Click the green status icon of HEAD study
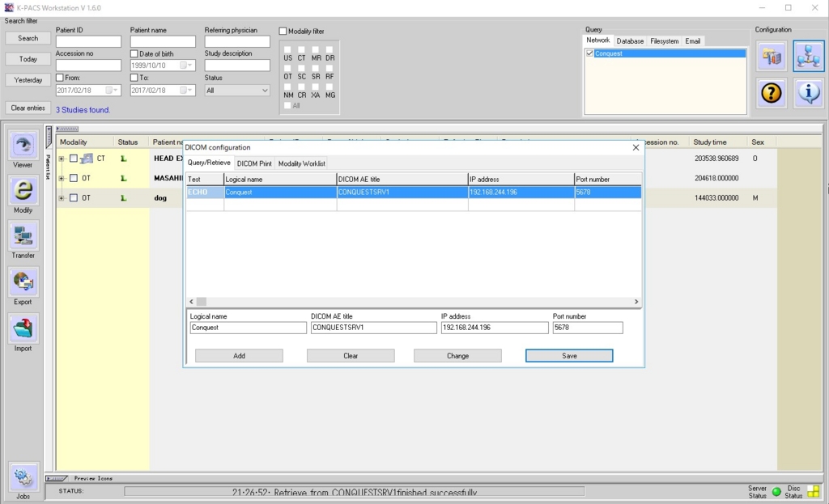This screenshot has width=829, height=504. tap(124, 159)
